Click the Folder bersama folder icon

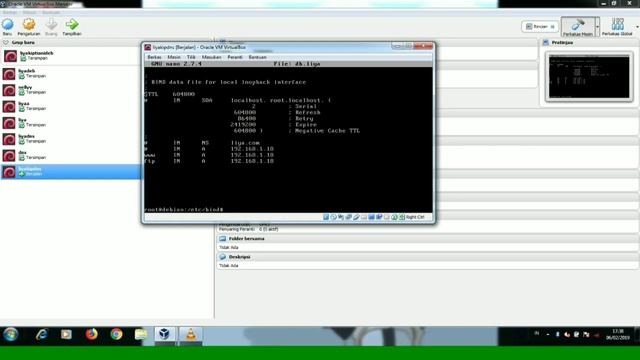[x=222, y=239]
